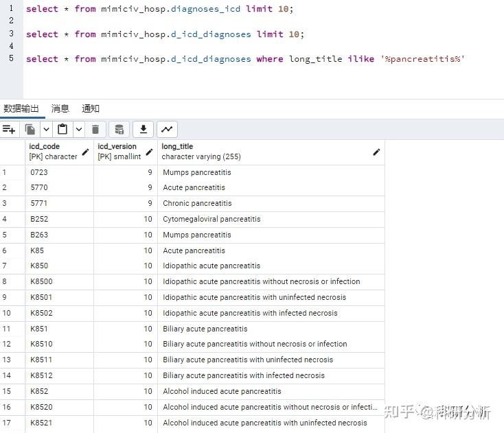
Task: Switch to the 通知 tab
Action: click(91, 108)
